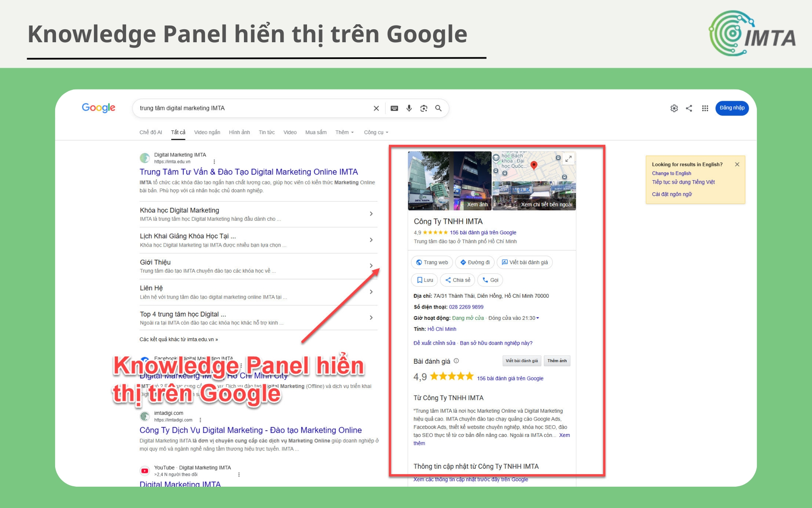The height and width of the screenshot is (508, 812).
Task: Start voice search with microphone icon
Action: [x=409, y=108]
